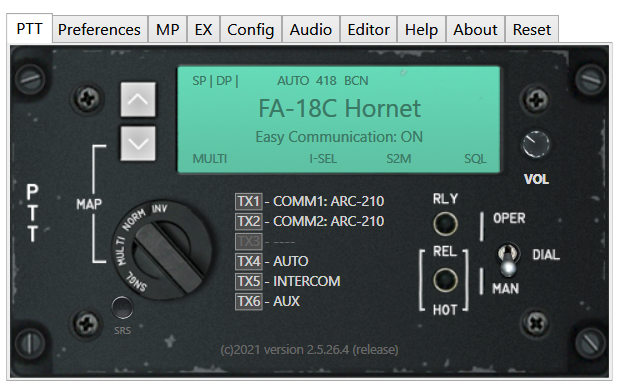Screen dimensions: 619x390
Task: Open the Preferences tab
Action: tap(99, 30)
